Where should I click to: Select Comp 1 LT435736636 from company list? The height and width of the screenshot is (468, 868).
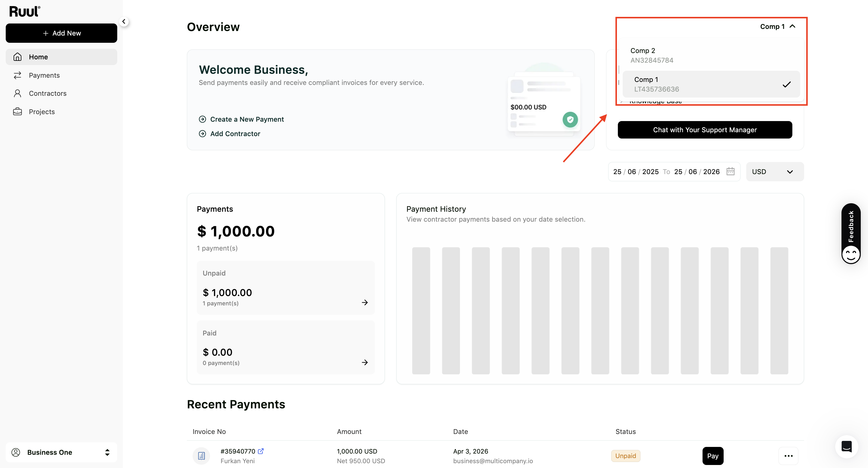click(711, 84)
